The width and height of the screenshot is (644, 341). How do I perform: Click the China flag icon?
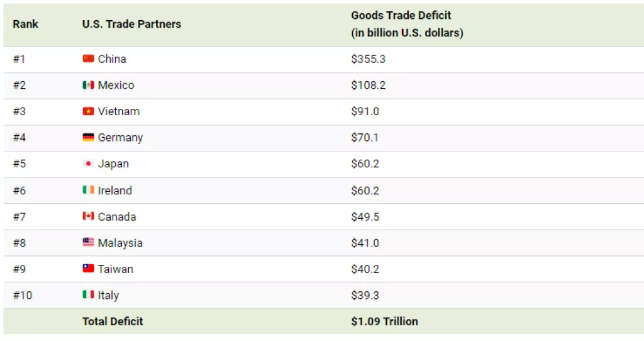coord(88,59)
